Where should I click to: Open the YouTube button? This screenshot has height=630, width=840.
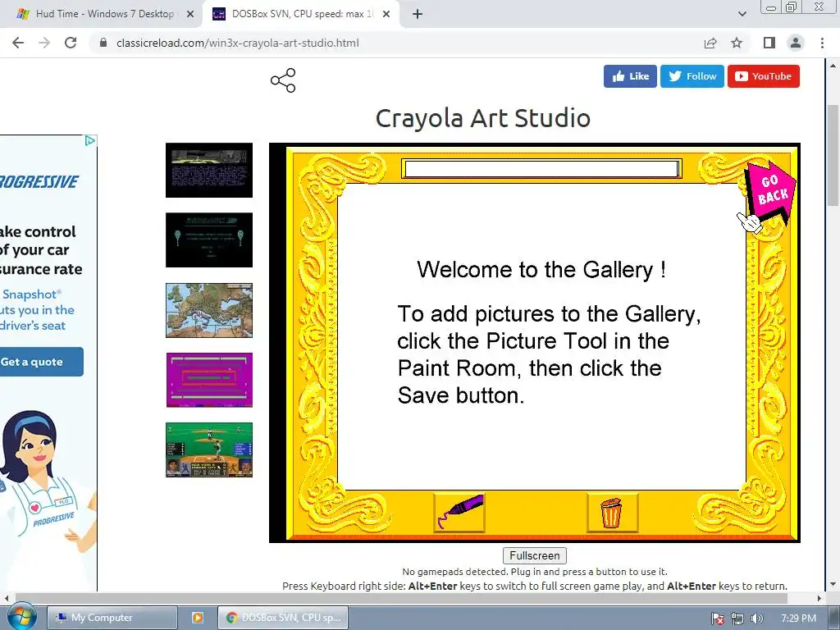(x=764, y=76)
